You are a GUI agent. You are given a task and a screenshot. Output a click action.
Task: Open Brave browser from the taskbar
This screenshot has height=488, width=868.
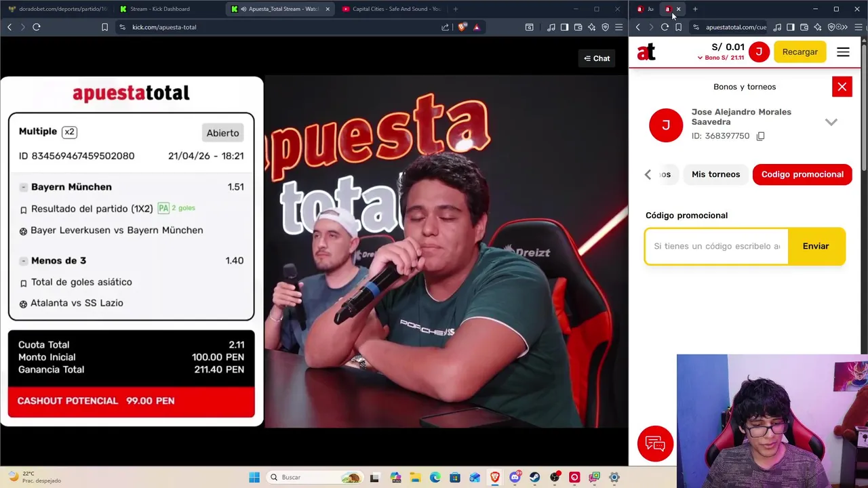pyautogui.click(x=495, y=477)
